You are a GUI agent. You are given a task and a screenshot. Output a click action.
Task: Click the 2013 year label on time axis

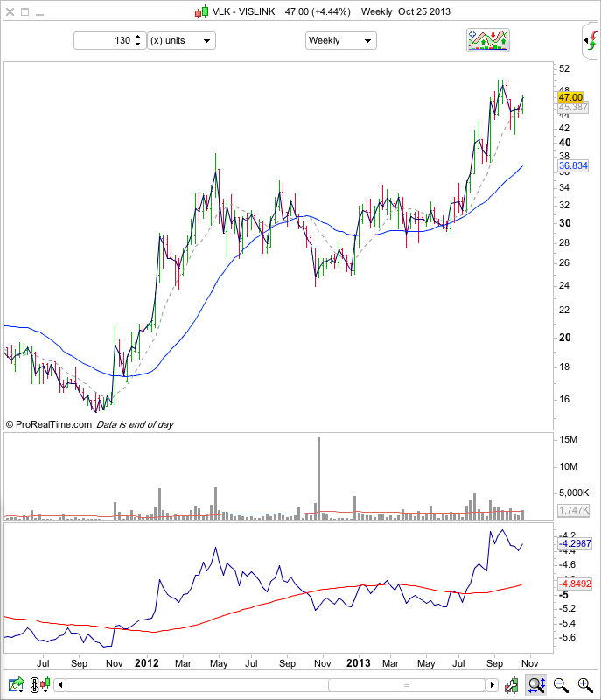pos(359,663)
